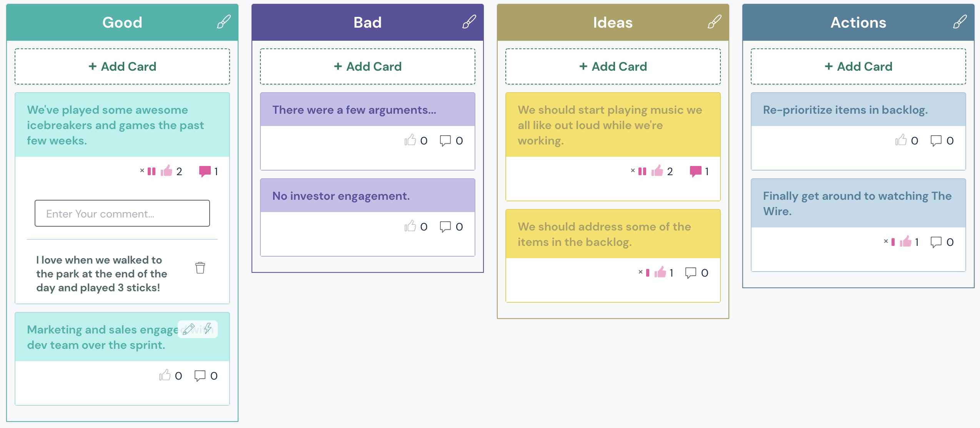Delete the 3 sticks comment with trash icon
This screenshot has height=428, width=980.
point(200,268)
